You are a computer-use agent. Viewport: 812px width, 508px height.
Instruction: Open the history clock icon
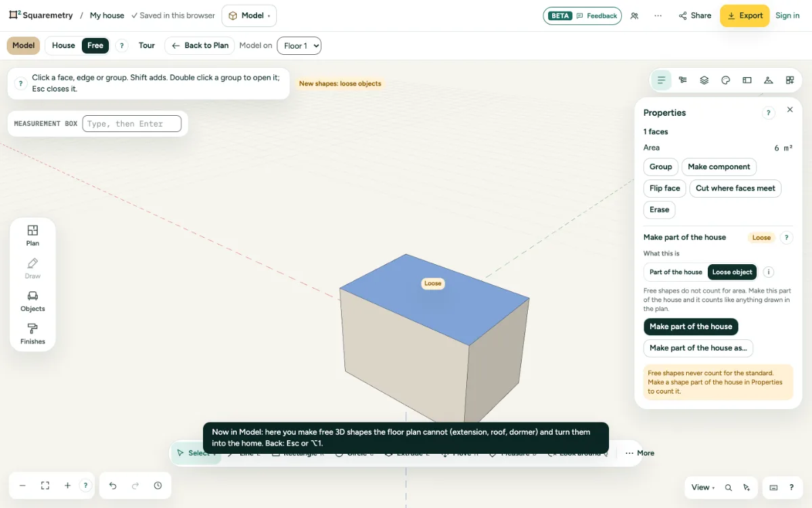pyautogui.click(x=158, y=486)
